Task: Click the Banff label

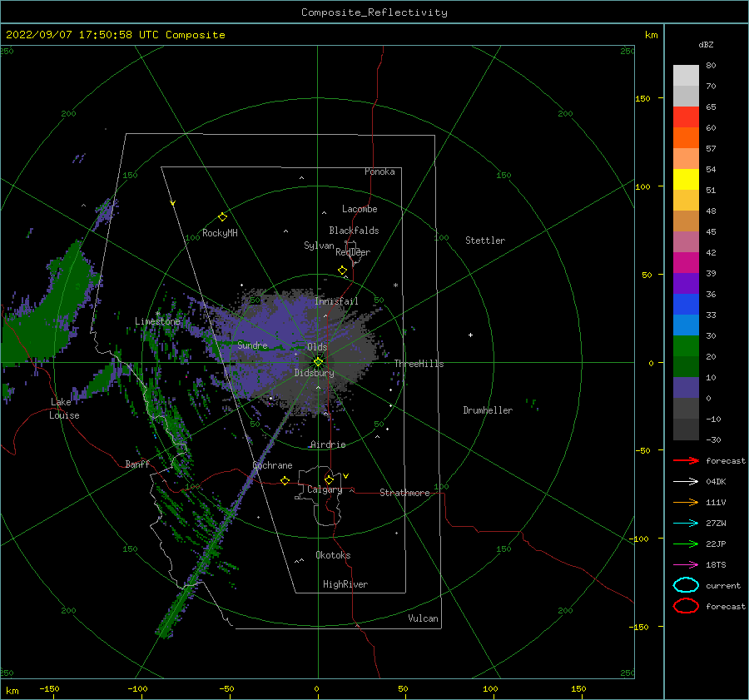Action: [x=137, y=464]
